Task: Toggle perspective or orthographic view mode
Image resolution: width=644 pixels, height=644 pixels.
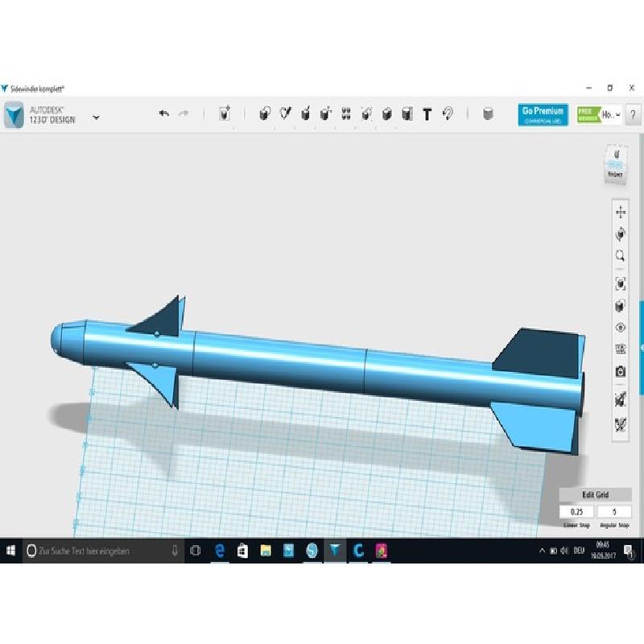Action: tap(621, 306)
